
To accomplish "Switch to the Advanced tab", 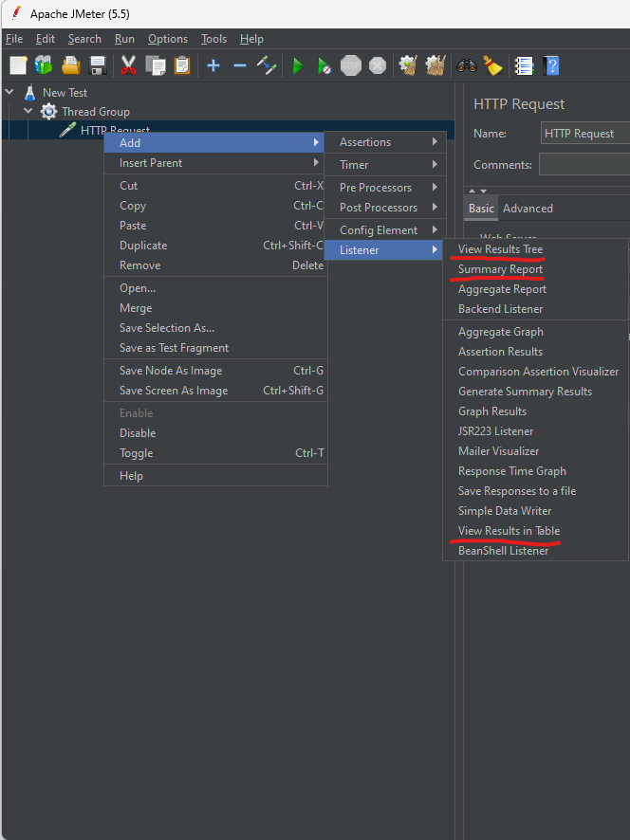I will (x=528, y=209).
